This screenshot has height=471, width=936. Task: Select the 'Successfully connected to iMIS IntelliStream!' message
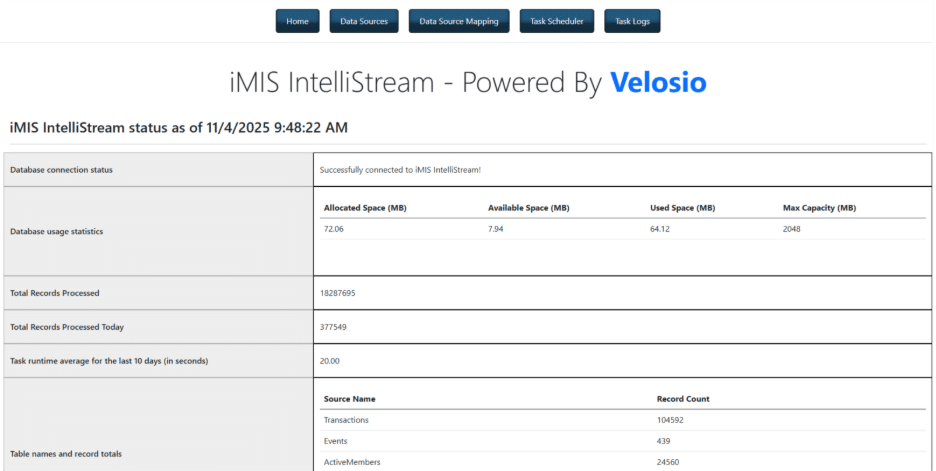(400, 170)
